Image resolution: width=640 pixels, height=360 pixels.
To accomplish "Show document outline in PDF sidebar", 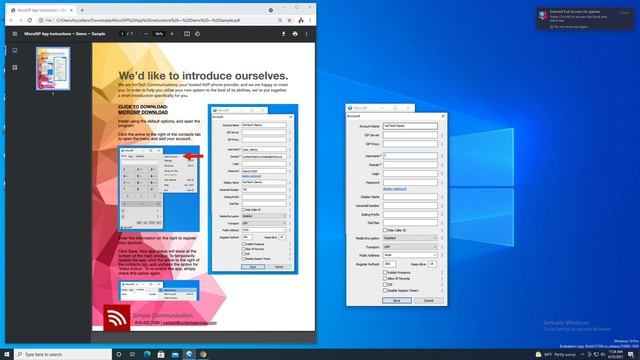I will click(15, 67).
